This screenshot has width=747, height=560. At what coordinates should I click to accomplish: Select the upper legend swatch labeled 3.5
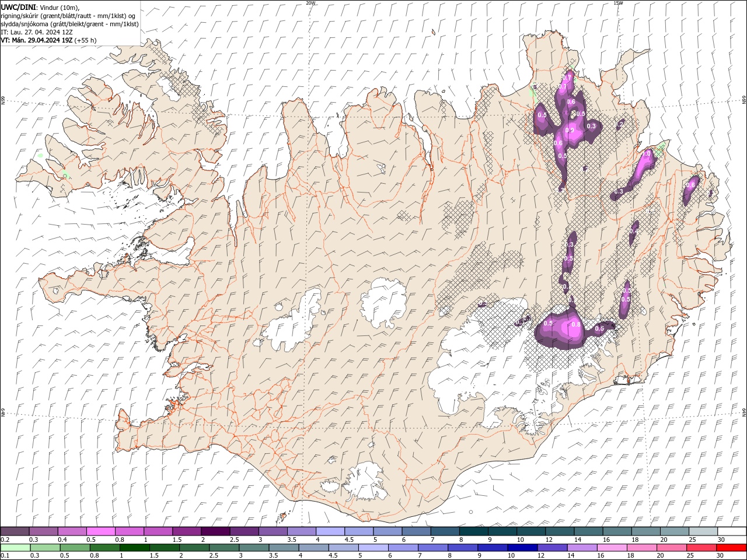point(301,531)
